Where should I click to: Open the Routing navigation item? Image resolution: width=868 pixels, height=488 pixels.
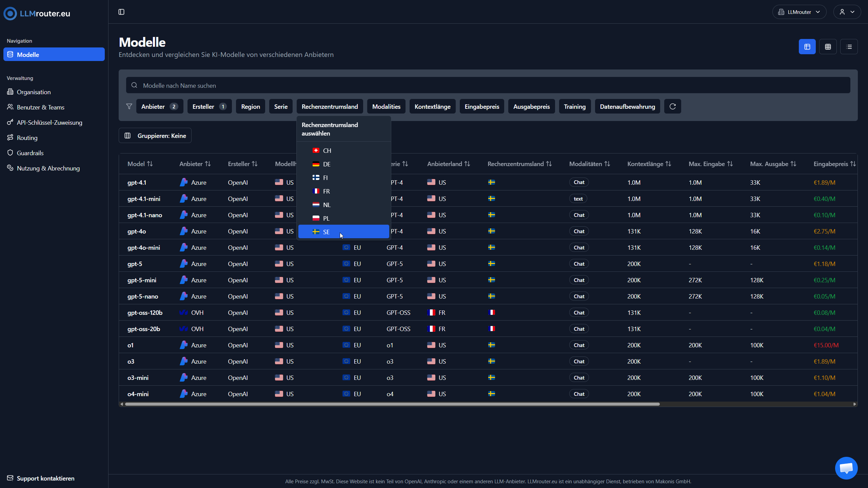click(x=27, y=138)
